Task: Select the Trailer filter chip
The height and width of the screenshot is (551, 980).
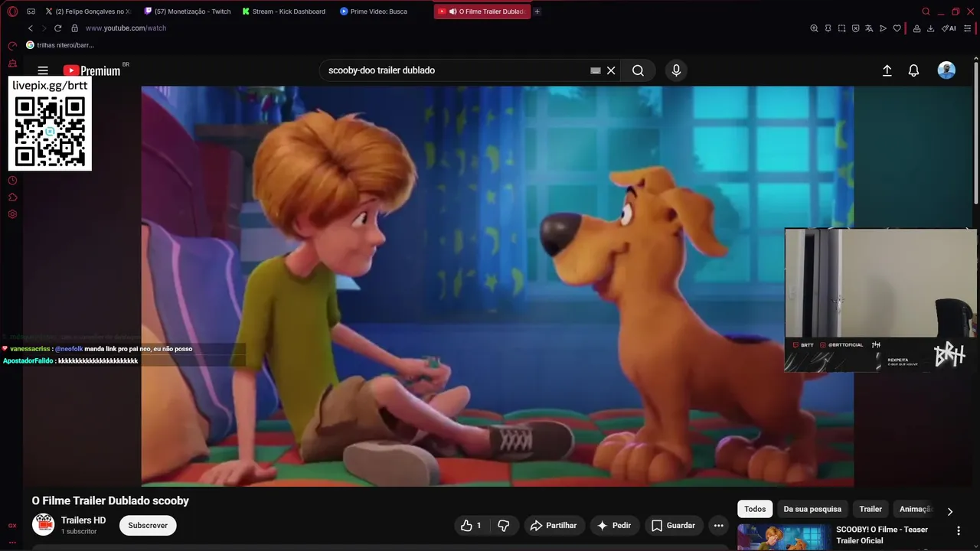Action: [871, 509]
